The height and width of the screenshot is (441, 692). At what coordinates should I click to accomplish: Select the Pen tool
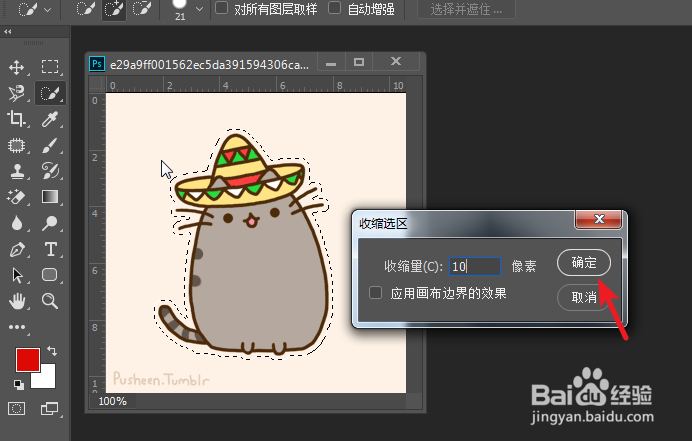click(x=17, y=249)
